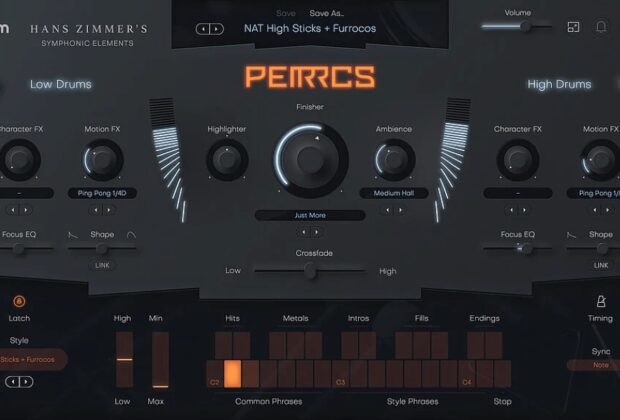Click previous arrow under Just More finisher
The height and width of the screenshot is (420, 620).
coord(304,232)
